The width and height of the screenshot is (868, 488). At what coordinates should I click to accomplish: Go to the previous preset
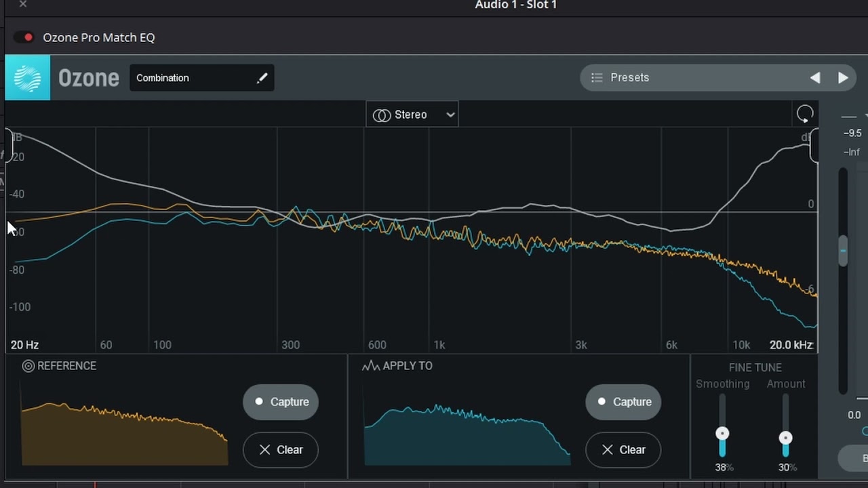coord(815,78)
